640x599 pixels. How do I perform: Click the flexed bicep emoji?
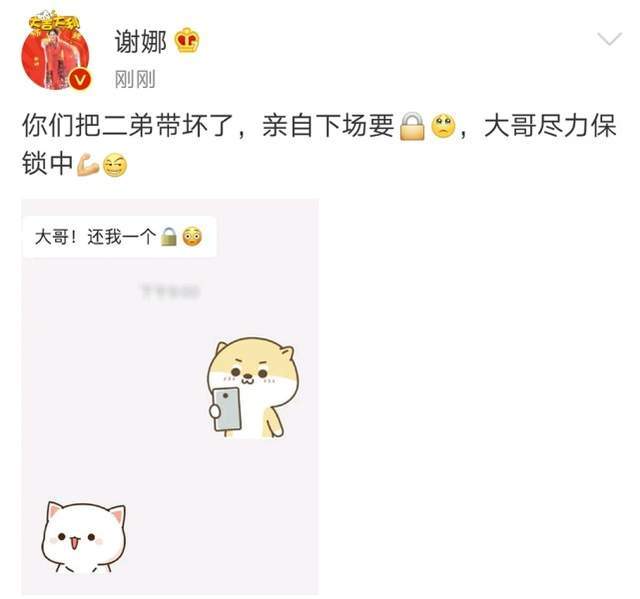[88, 164]
